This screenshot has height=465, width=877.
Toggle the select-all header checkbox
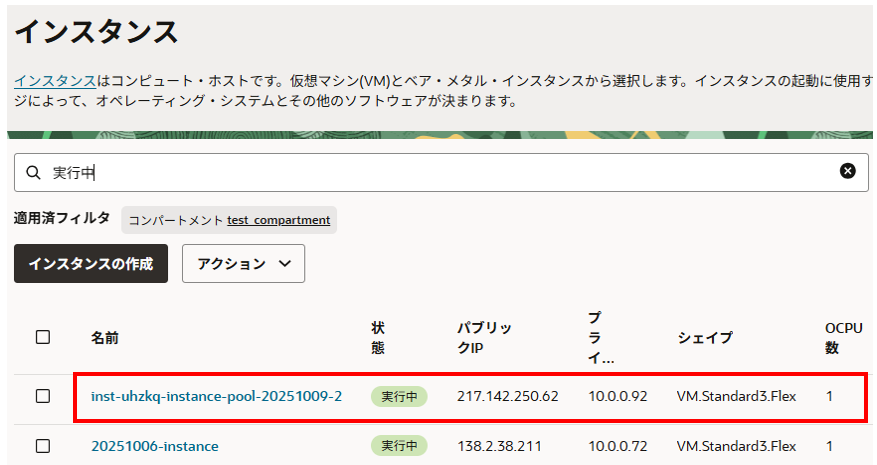tap(43, 337)
